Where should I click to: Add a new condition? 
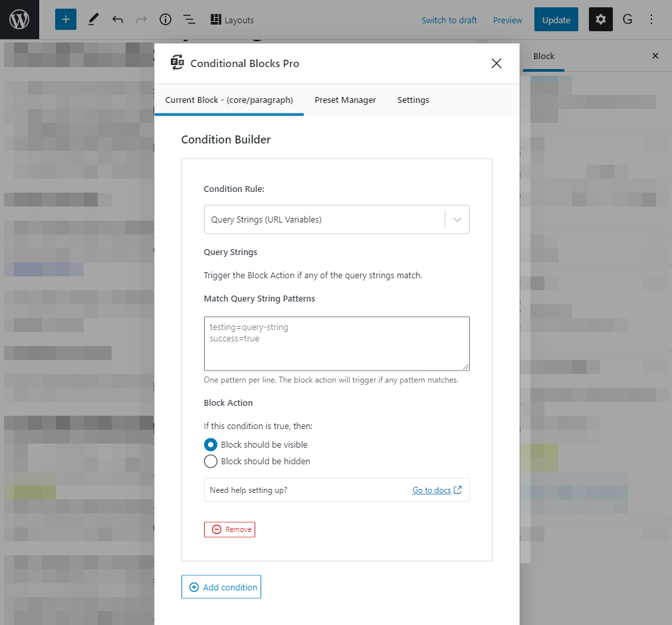tap(221, 587)
